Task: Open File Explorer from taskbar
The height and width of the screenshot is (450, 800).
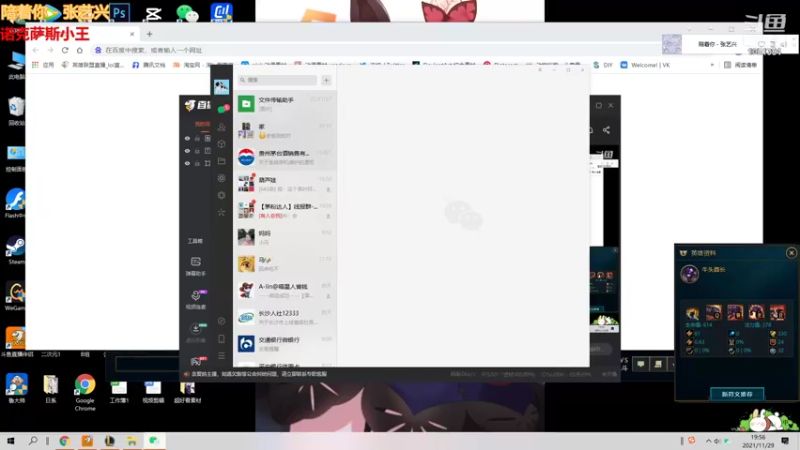Action: pyautogui.click(x=132, y=441)
